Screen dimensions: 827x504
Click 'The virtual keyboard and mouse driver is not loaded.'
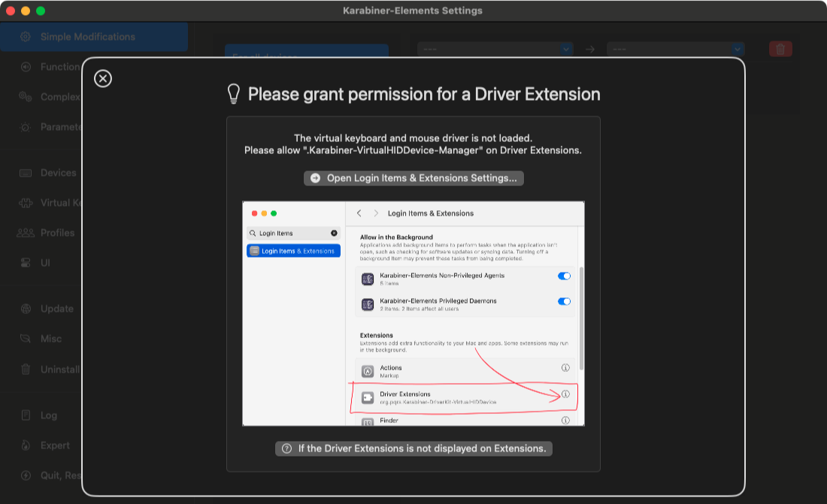[x=413, y=138]
